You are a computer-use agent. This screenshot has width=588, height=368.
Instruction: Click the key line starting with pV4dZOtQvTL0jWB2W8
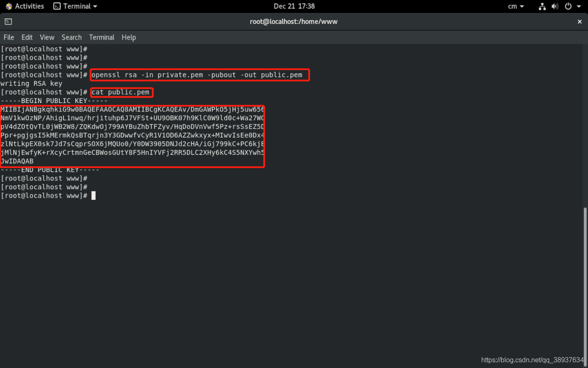pyautogui.click(x=132, y=127)
